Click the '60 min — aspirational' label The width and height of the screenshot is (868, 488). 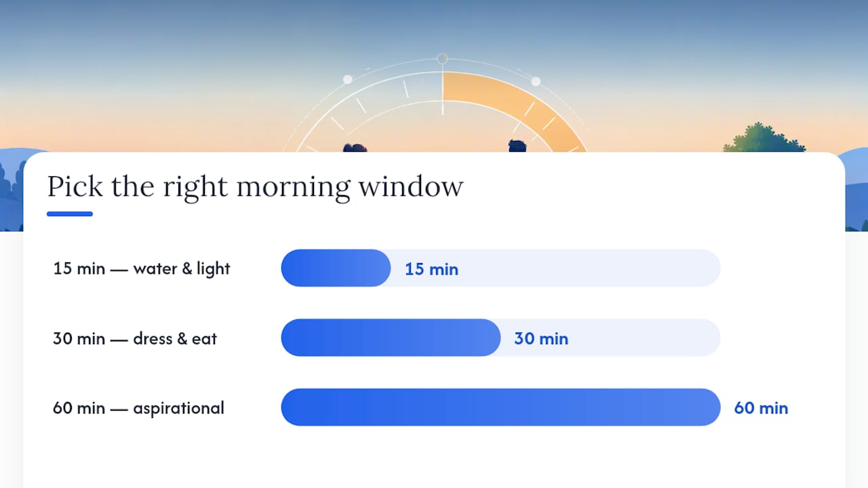pos(138,409)
